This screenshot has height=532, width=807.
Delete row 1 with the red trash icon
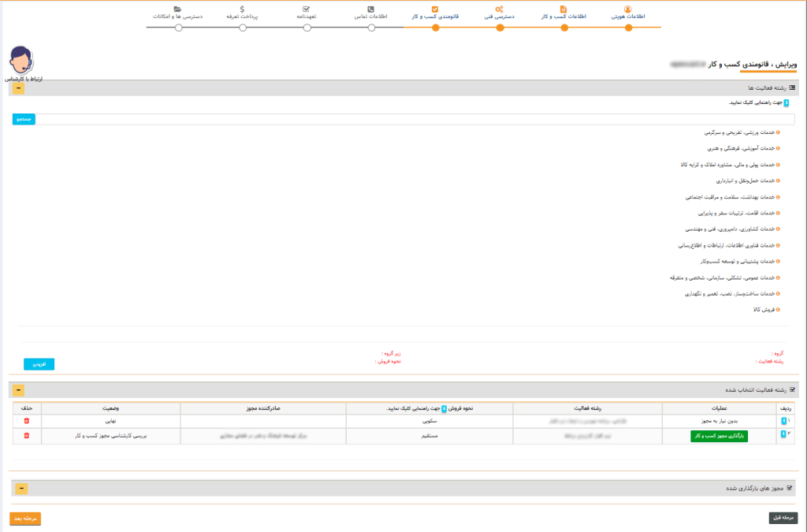(26, 422)
